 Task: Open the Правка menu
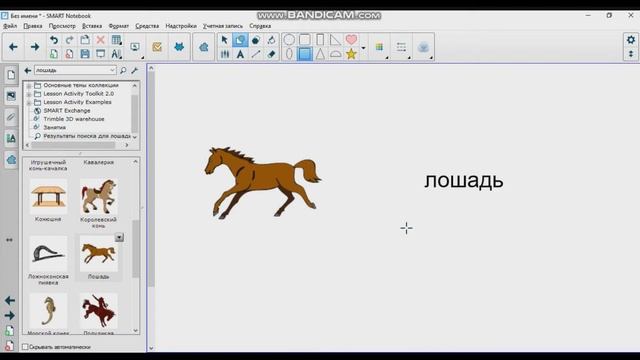pos(33,26)
